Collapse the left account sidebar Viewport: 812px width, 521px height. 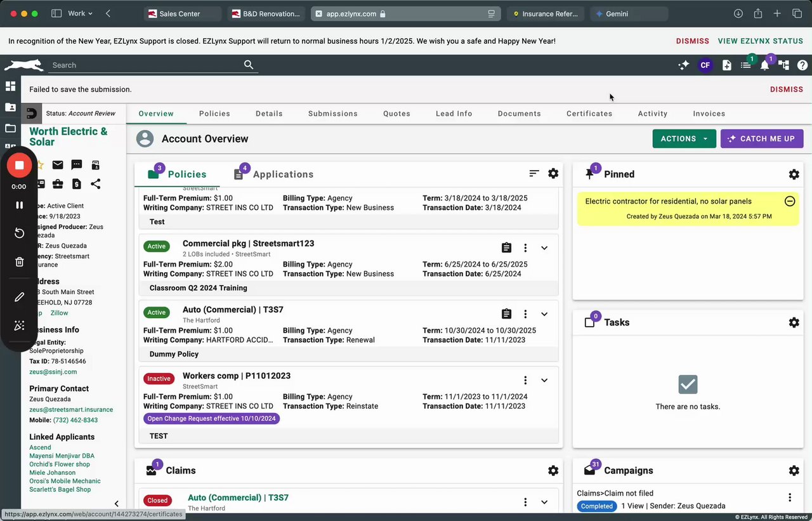116,503
